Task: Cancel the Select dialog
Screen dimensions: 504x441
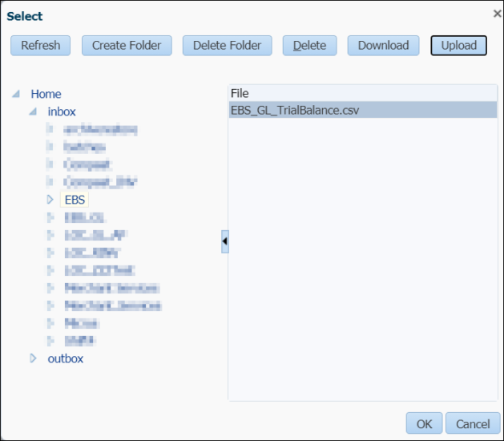Action: click(x=473, y=423)
